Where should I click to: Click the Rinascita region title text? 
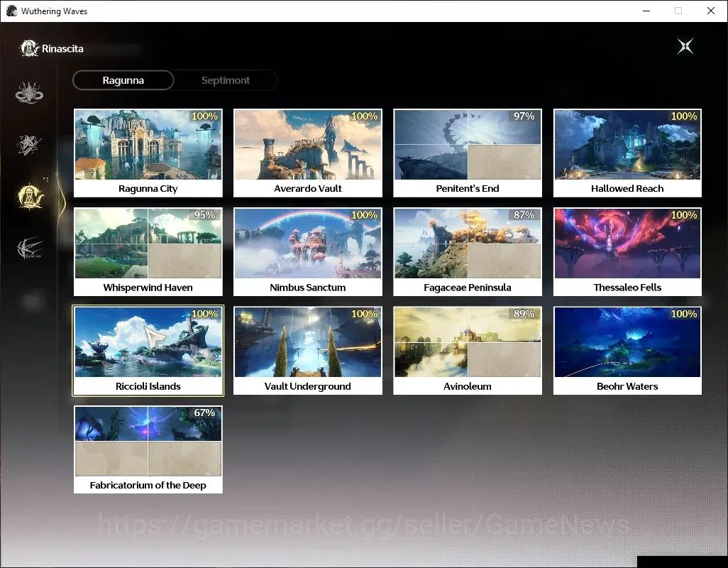click(x=62, y=49)
